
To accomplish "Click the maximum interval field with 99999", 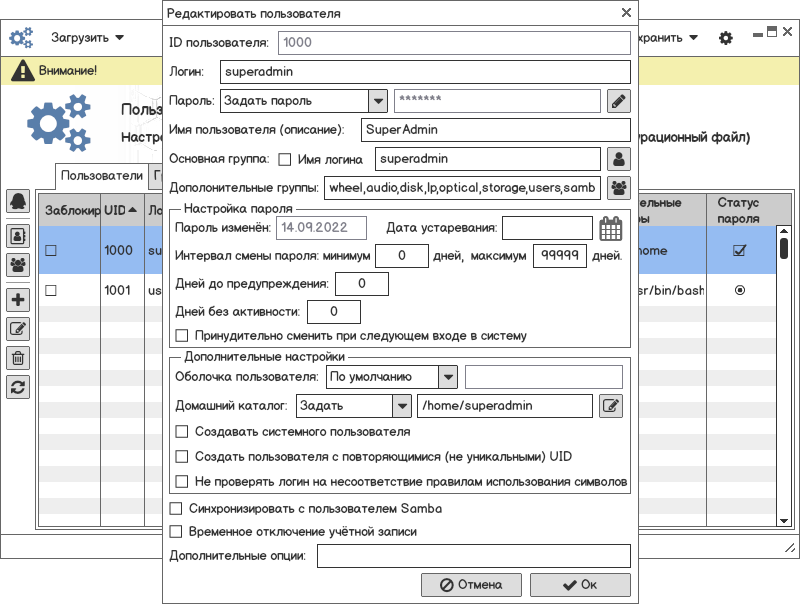I will click(560, 256).
